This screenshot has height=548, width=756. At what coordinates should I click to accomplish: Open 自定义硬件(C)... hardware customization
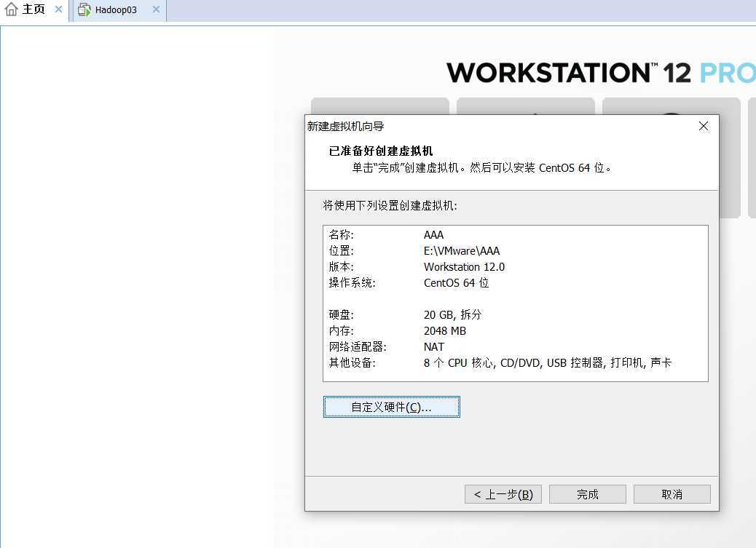click(392, 407)
